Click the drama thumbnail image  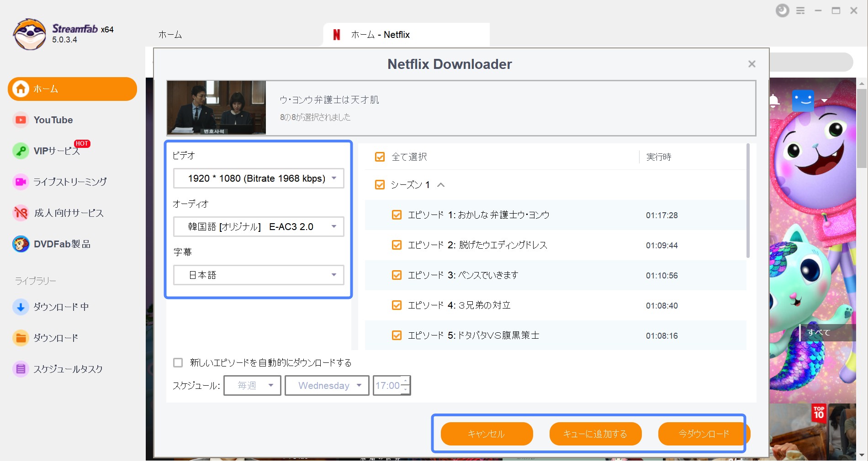point(216,108)
